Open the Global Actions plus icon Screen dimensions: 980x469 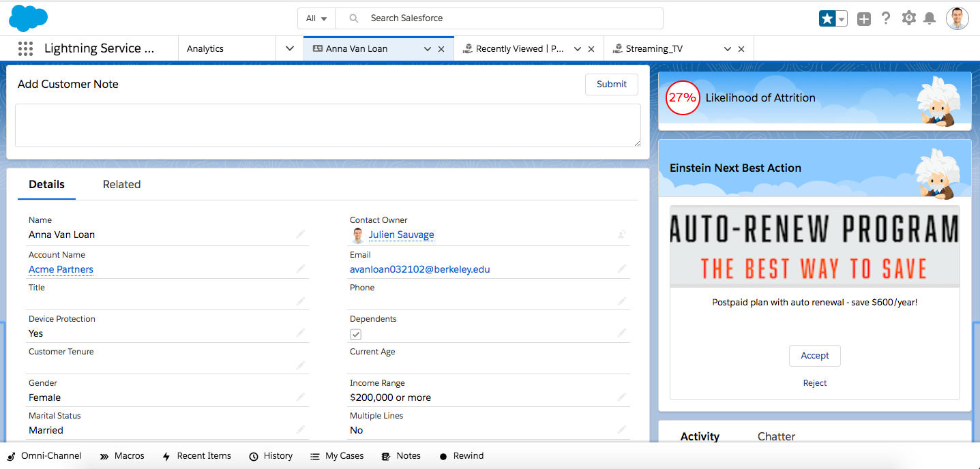[864, 19]
